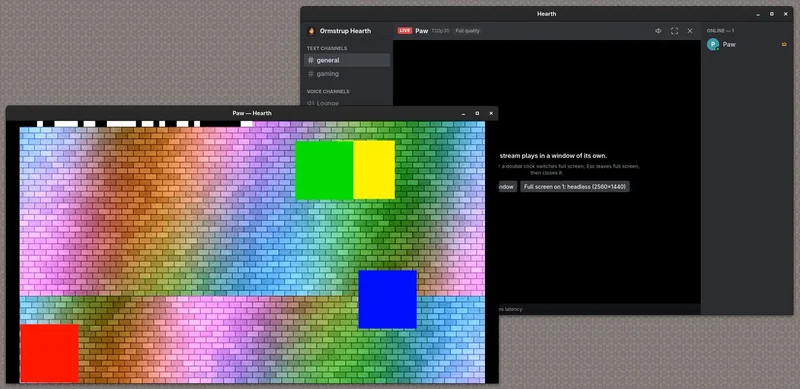Screen dimensions: 800x389
Task: Click the green square in the stream
Action: pos(324,170)
